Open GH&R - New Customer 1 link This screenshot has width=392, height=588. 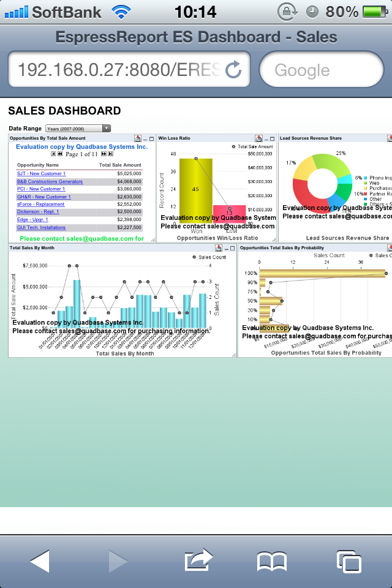pos(44,197)
